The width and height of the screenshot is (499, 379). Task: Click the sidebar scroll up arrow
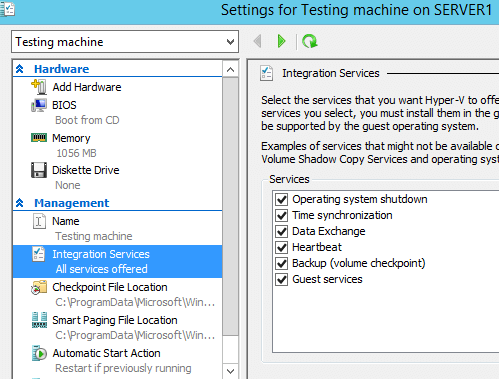point(230,70)
